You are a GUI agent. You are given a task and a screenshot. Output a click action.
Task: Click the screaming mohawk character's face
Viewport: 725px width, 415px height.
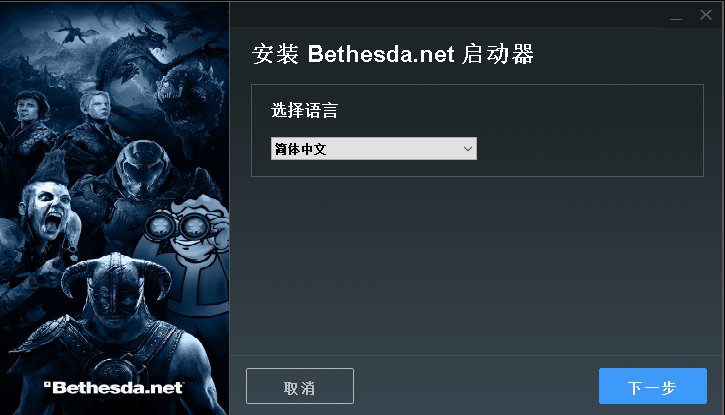coord(47,208)
